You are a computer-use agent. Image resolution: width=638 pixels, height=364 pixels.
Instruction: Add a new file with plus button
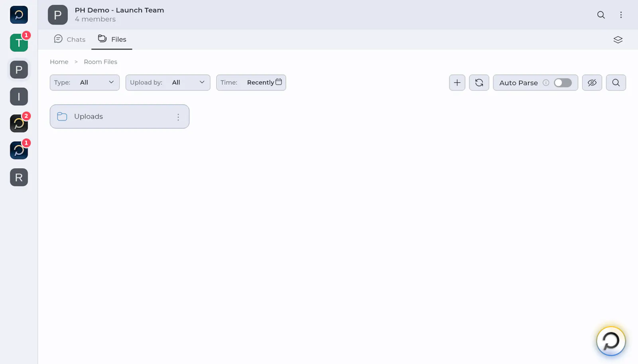point(457,83)
